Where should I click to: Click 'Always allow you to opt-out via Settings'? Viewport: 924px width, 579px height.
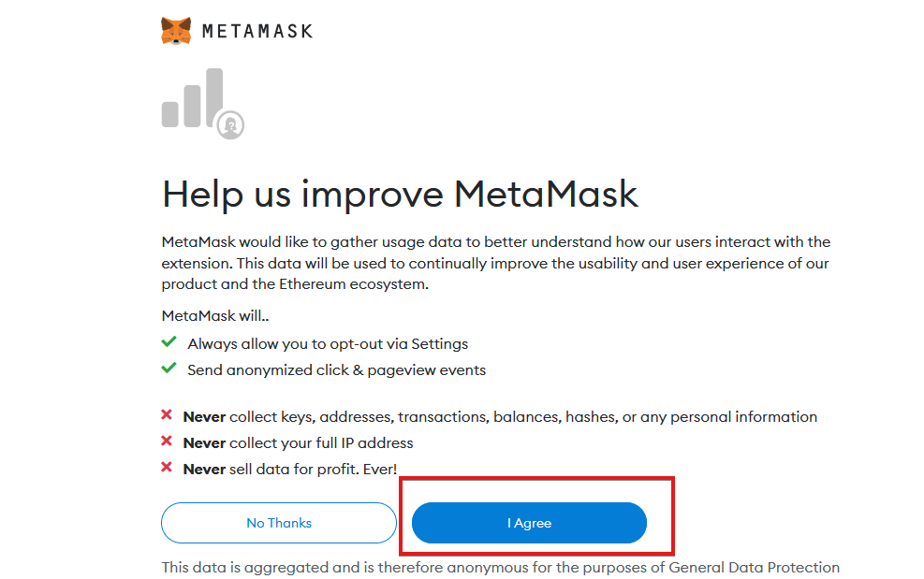point(328,344)
